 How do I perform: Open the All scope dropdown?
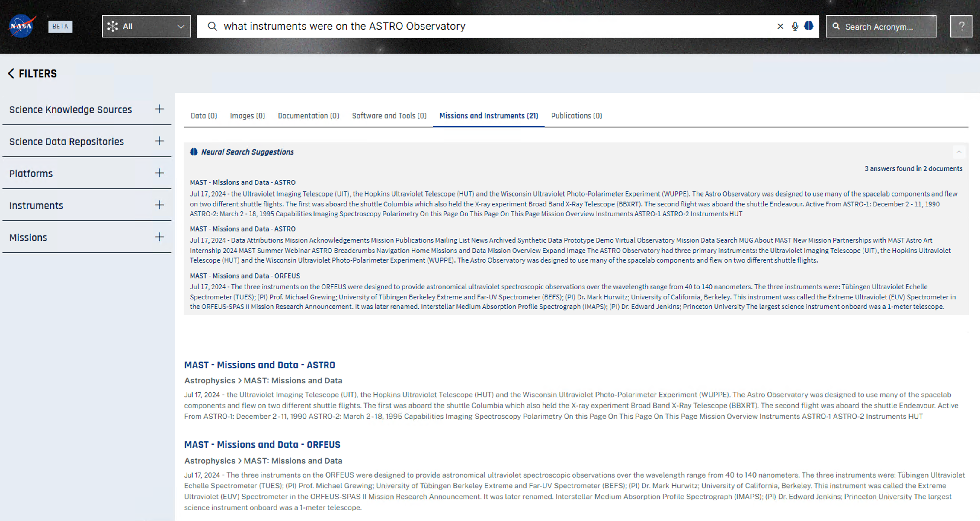pyautogui.click(x=146, y=26)
